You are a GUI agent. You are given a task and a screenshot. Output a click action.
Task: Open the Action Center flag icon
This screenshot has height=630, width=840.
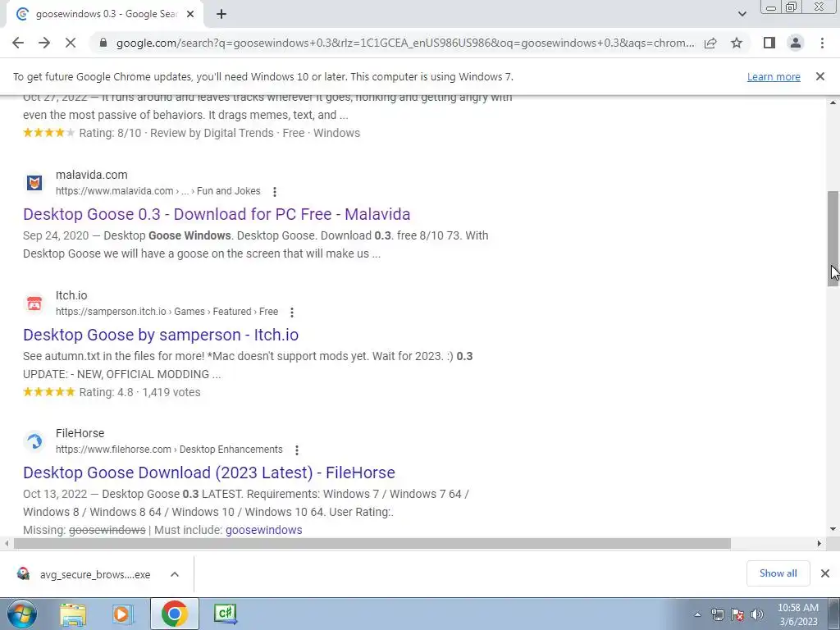pos(737,614)
